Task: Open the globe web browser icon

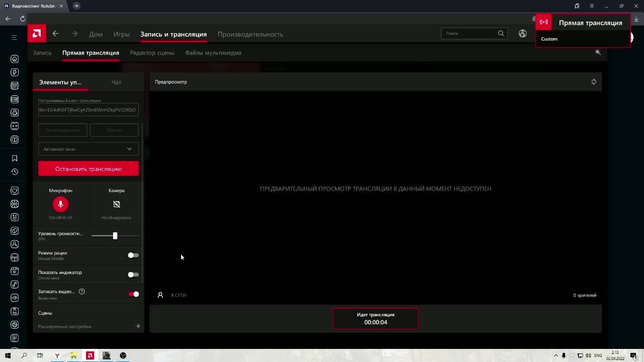Action: tap(523, 33)
